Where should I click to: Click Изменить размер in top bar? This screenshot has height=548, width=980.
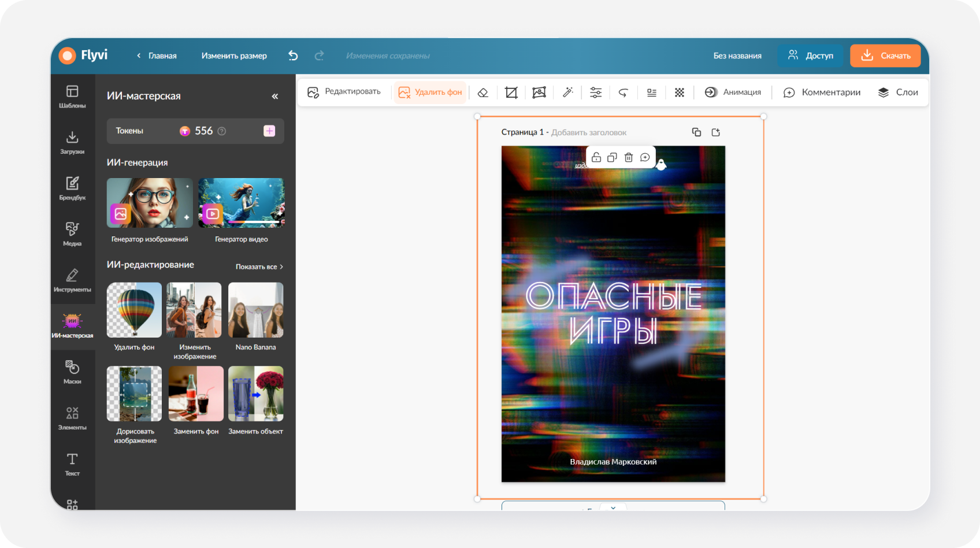pyautogui.click(x=234, y=55)
